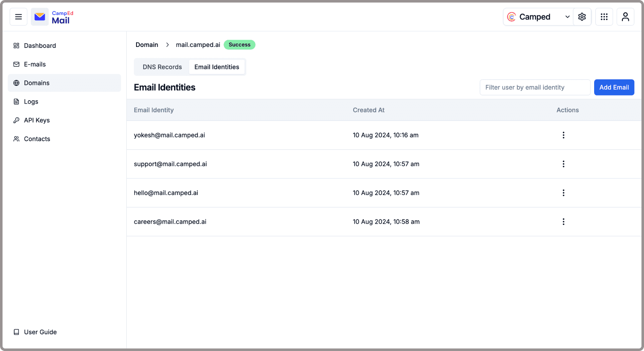Open E-mails section in the sidebar
This screenshot has height=351, width=644.
(x=64, y=64)
